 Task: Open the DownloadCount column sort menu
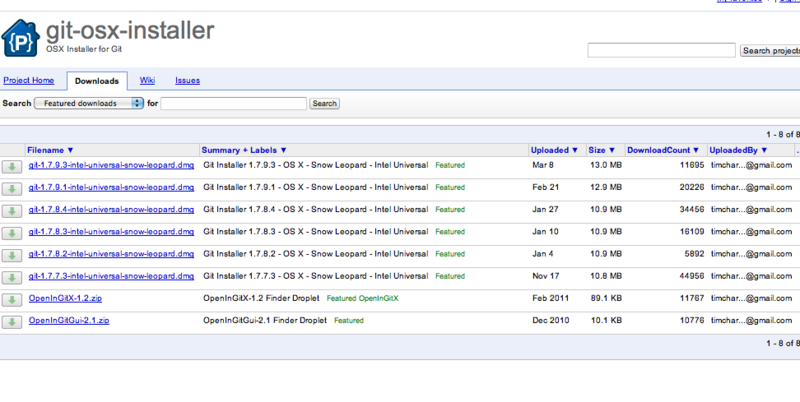(x=663, y=150)
